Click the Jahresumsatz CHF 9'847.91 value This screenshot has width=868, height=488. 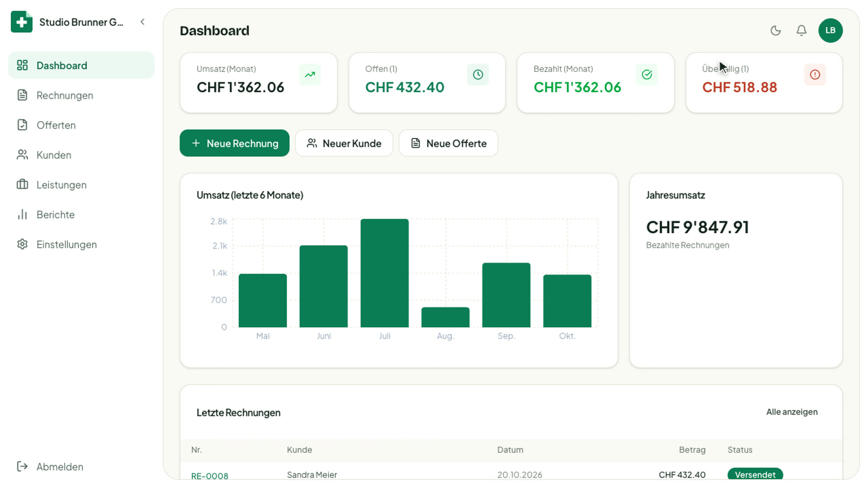[698, 227]
